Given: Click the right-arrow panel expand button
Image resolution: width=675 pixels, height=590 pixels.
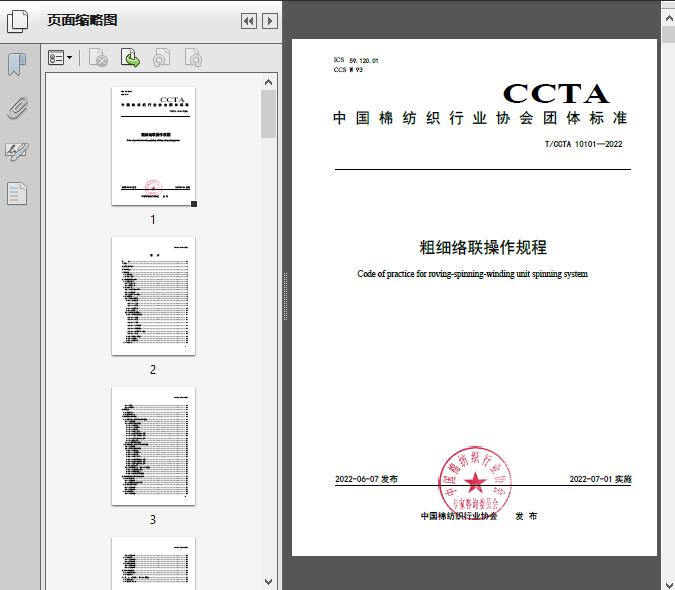Looking at the screenshot, I should tap(270, 21).
